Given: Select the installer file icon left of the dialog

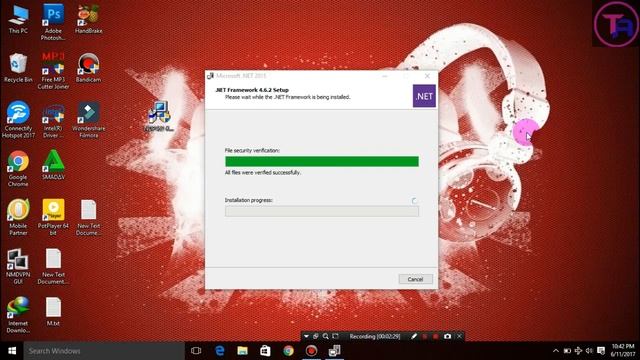Looking at the screenshot, I should point(159,116).
